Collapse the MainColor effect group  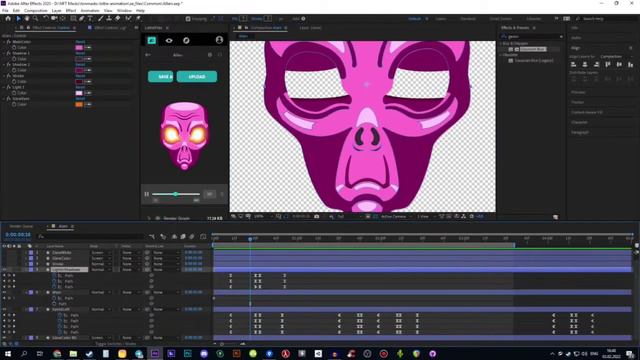[x=4, y=42]
